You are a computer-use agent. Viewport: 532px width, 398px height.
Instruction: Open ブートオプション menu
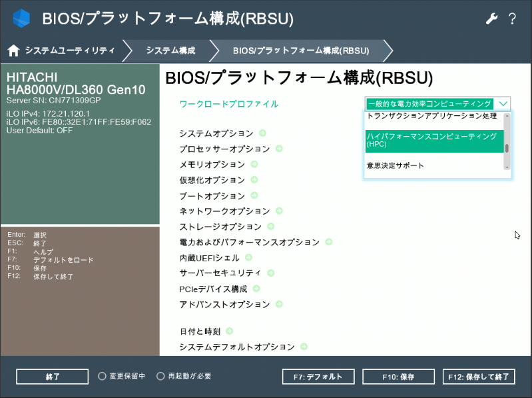coord(212,195)
